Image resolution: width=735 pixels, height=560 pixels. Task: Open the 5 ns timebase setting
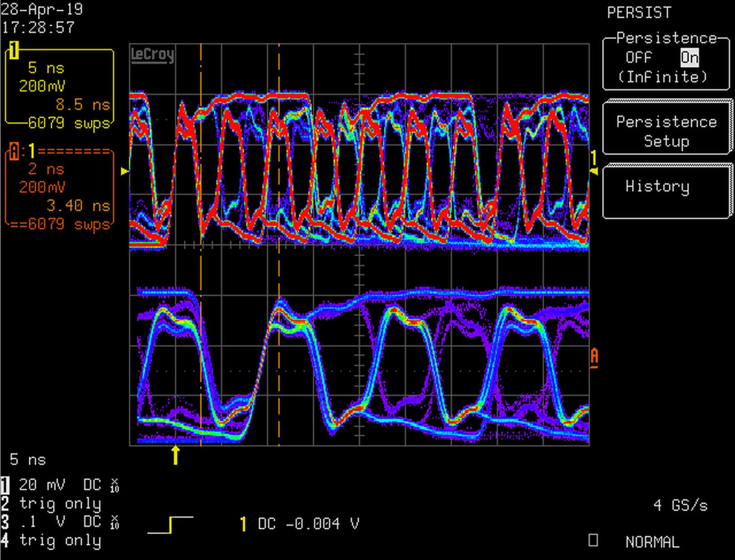point(28,460)
